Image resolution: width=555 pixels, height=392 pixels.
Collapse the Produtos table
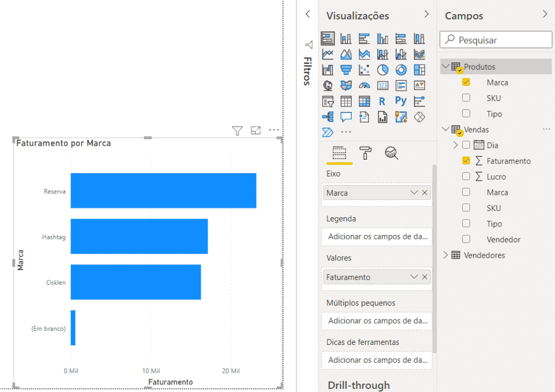pos(446,67)
